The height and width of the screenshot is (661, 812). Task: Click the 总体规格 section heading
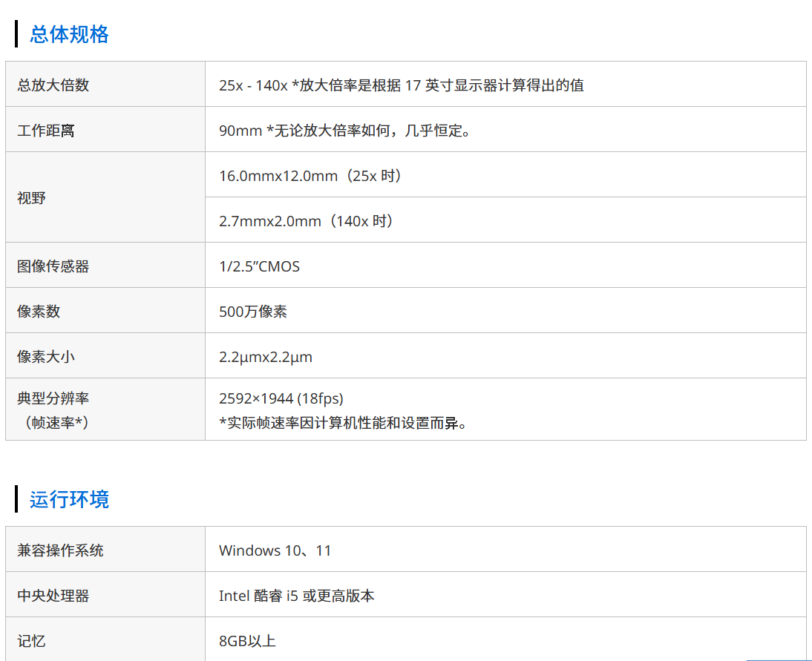(69, 34)
